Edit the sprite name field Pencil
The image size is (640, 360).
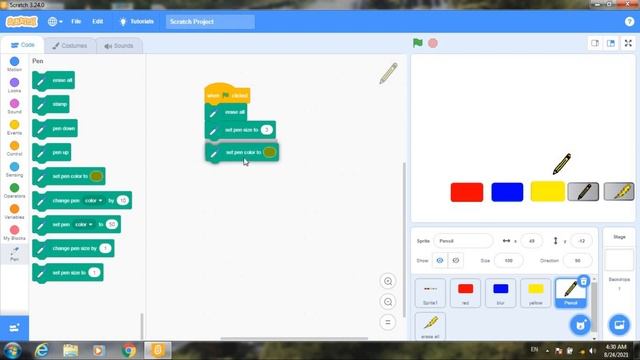(x=463, y=241)
